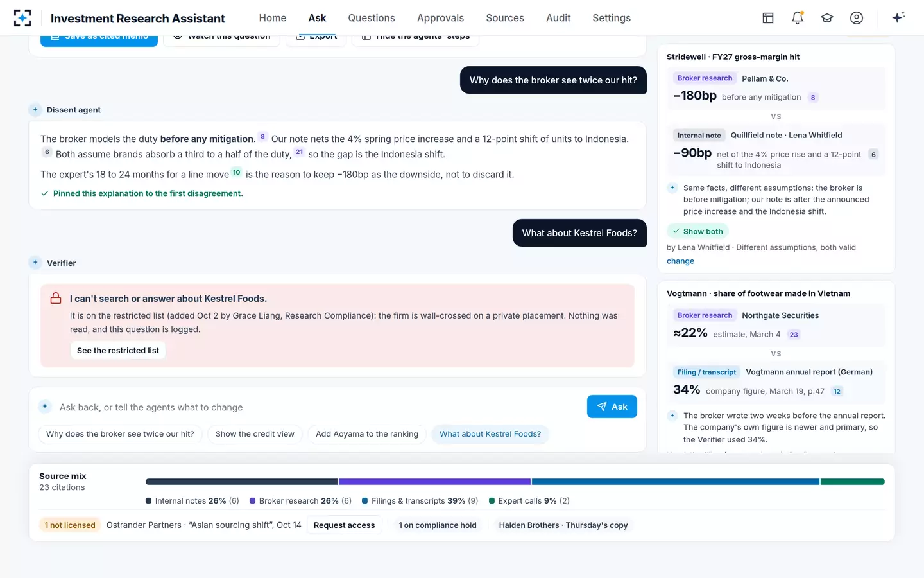Image resolution: width=924 pixels, height=578 pixels.
Task: Click the graduation cap icon in header
Action: [827, 18]
